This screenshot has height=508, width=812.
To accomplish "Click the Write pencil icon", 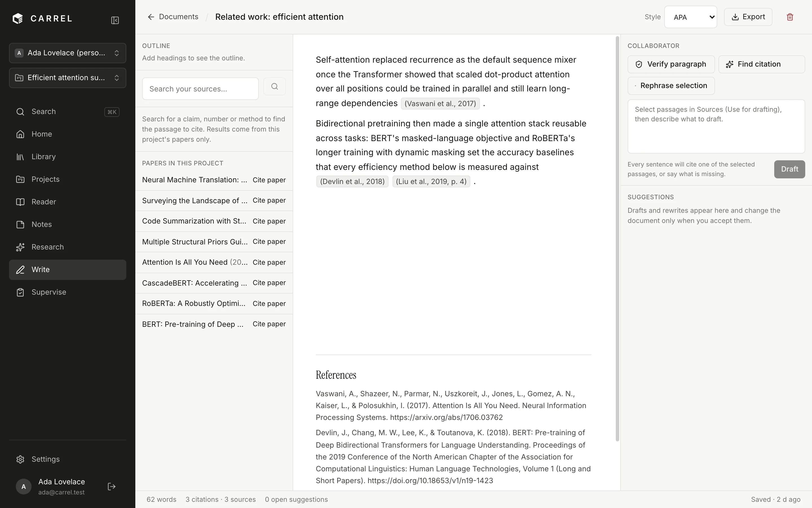I will 21,270.
